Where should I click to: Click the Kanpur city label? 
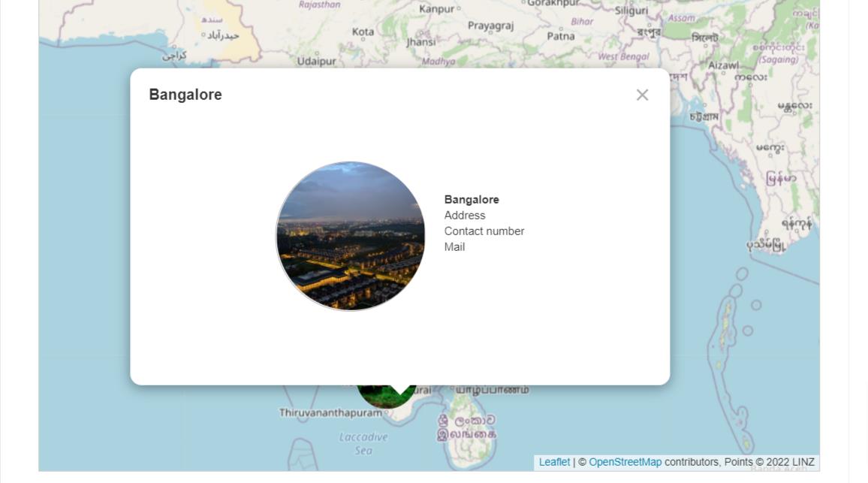pos(437,9)
